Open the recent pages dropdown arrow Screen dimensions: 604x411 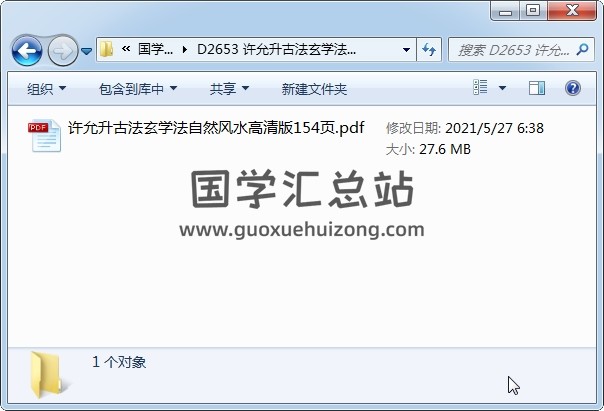tap(87, 51)
